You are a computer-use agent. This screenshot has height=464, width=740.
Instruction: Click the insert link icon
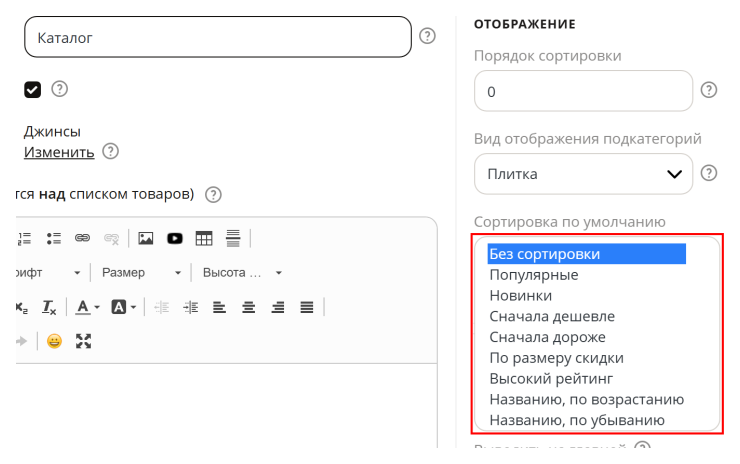click(x=82, y=238)
